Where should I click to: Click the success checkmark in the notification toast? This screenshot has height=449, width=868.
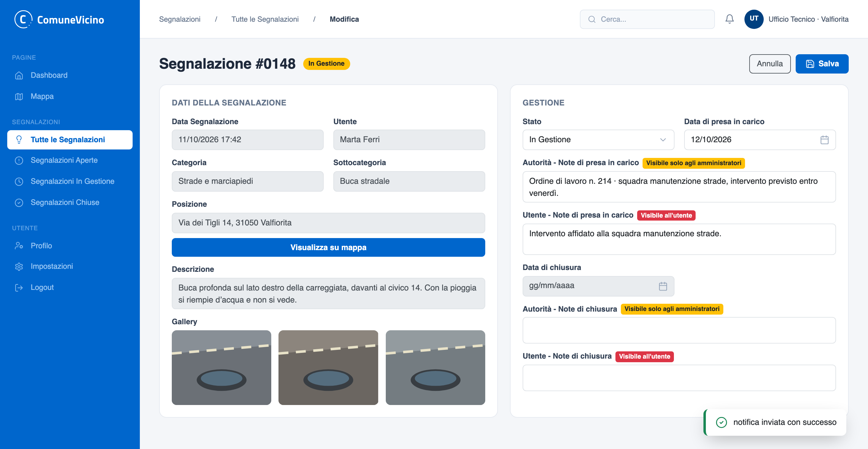point(721,422)
